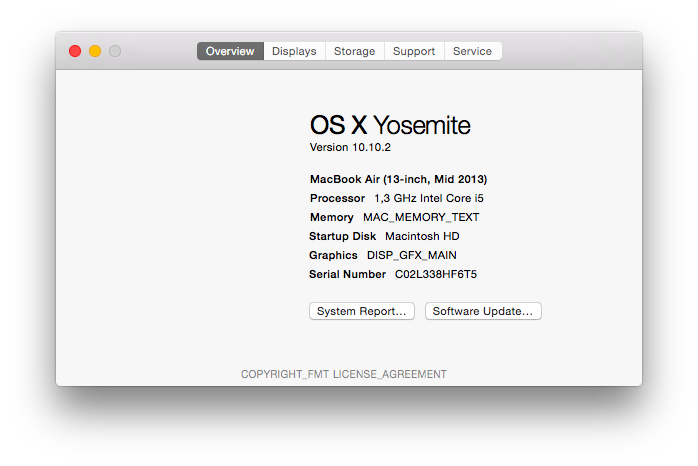This screenshot has height=466, width=698.
Task: Minimize the window with yellow button
Action: point(95,51)
